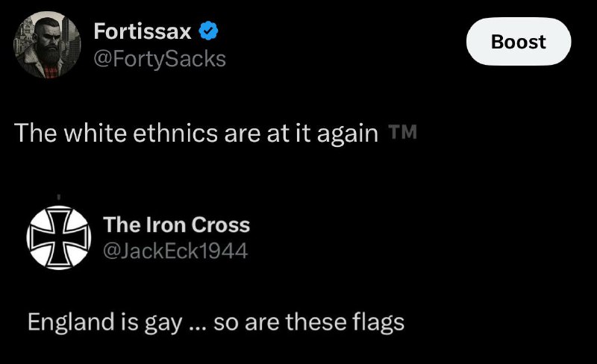Click the word 'England' in the quoted post

tap(71, 321)
